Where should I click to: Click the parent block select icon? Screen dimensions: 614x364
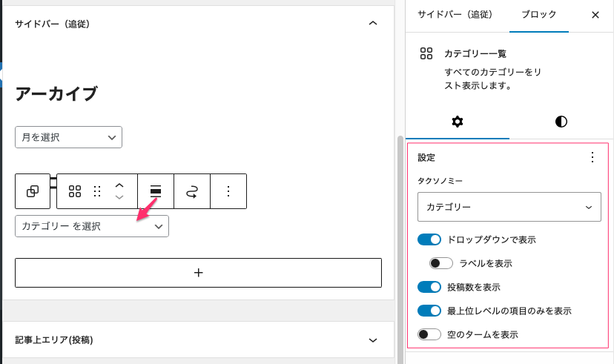point(33,192)
